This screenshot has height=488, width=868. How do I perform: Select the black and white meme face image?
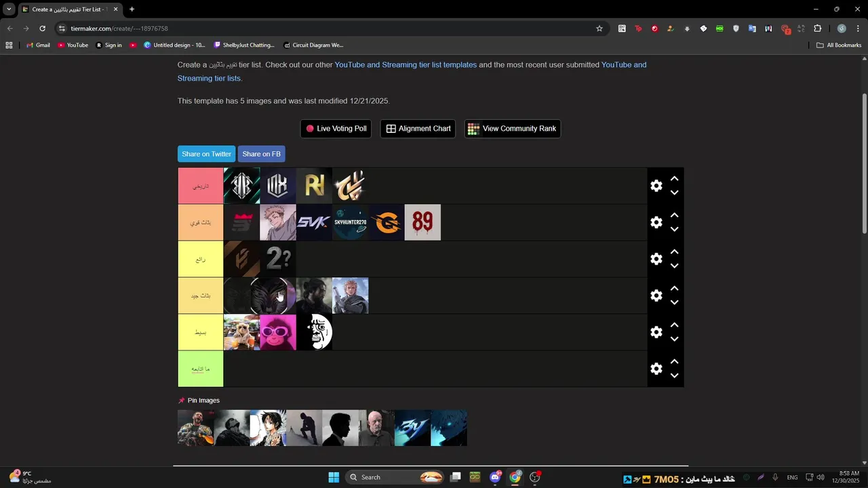coord(314,332)
